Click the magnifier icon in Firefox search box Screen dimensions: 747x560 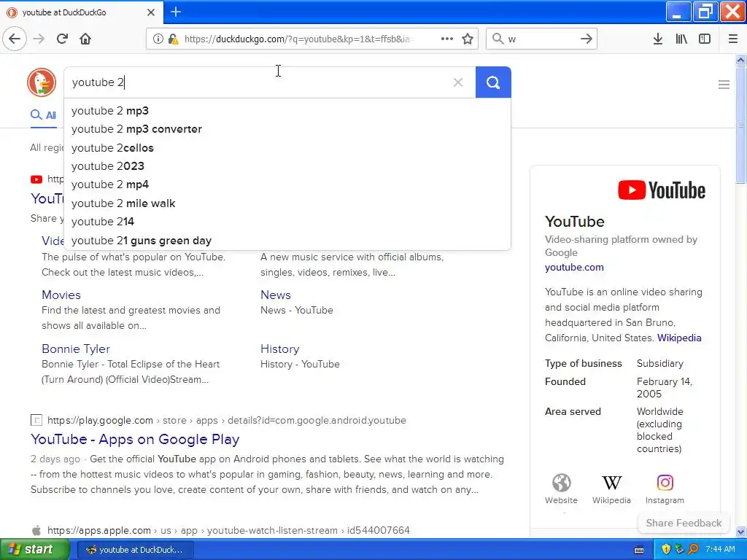pyautogui.click(x=498, y=39)
